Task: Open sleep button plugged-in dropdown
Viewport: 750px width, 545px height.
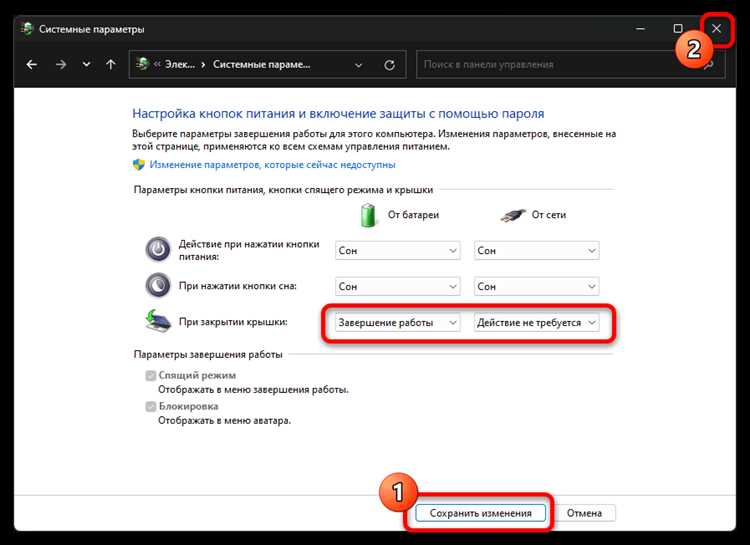Action: [536, 287]
